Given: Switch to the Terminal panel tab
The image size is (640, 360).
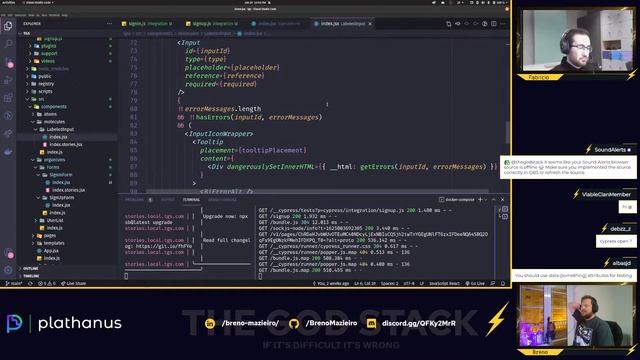Looking at the screenshot, I should click(191, 200).
